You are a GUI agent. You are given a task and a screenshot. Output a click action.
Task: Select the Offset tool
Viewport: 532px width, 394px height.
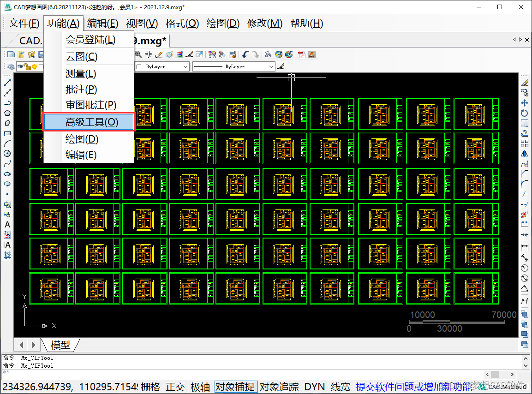pos(525,133)
